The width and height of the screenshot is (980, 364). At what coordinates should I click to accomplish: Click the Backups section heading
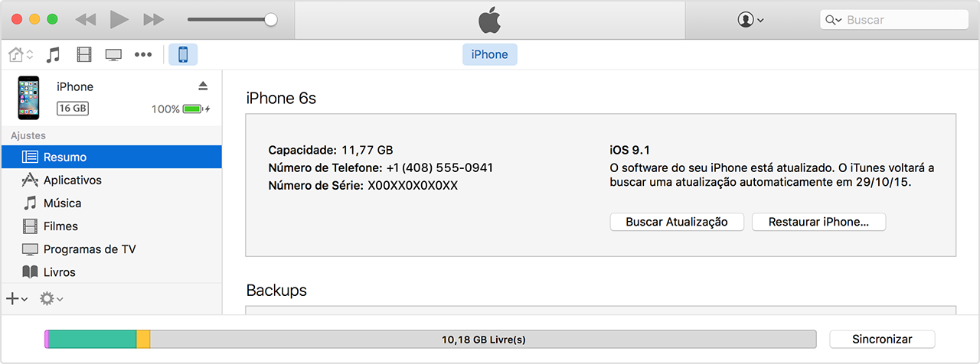(x=276, y=291)
